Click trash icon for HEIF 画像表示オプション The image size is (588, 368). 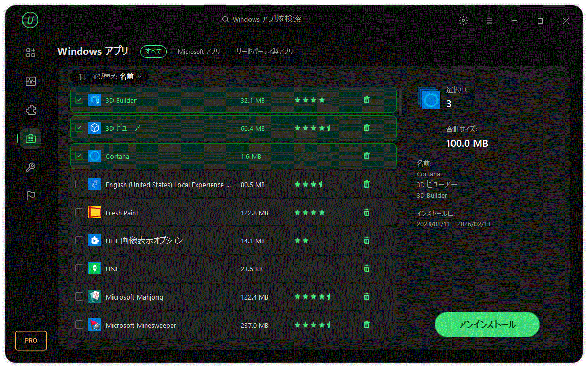(x=367, y=241)
